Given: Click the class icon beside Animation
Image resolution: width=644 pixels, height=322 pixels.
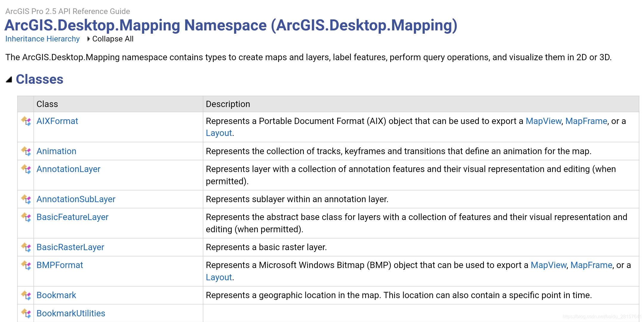Looking at the screenshot, I should click(x=26, y=151).
